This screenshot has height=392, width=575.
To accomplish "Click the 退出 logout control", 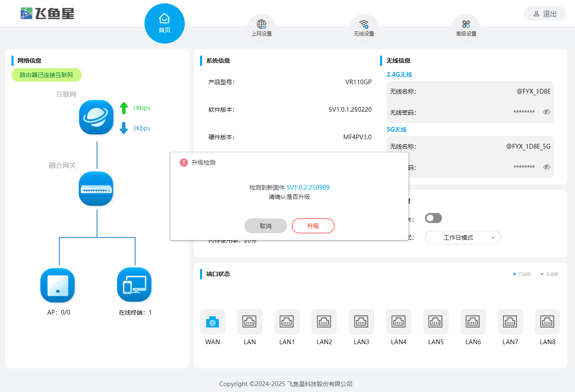I will (544, 13).
